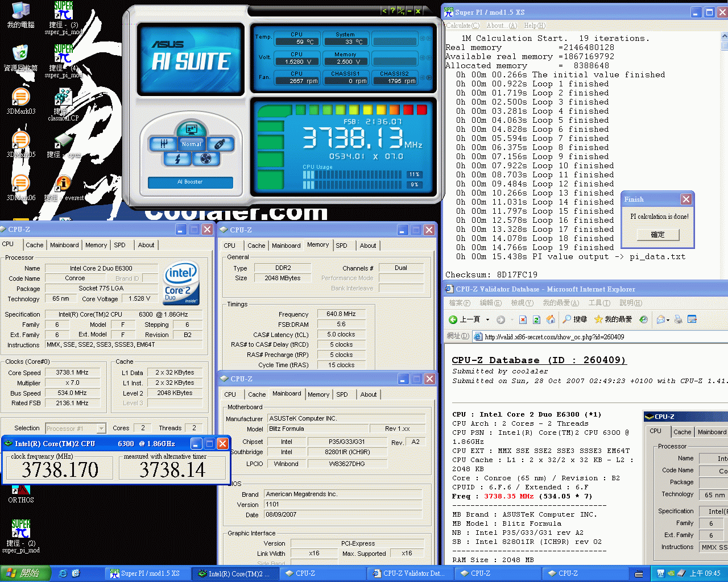The width and height of the screenshot is (728, 582).
Task: Click Internet Explorer Back arrow icon
Action: (x=453, y=319)
